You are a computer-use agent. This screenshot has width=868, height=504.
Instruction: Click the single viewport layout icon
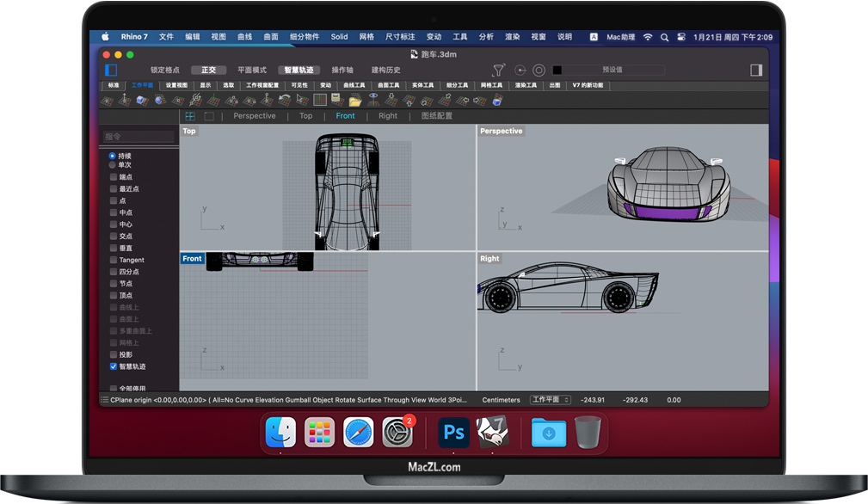point(208,116)
